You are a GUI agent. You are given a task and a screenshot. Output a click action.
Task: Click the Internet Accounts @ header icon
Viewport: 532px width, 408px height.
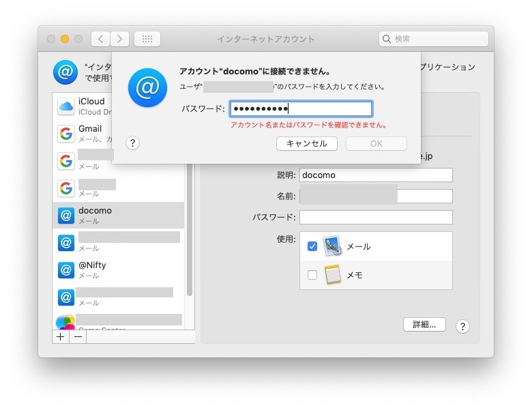(65, 72)
